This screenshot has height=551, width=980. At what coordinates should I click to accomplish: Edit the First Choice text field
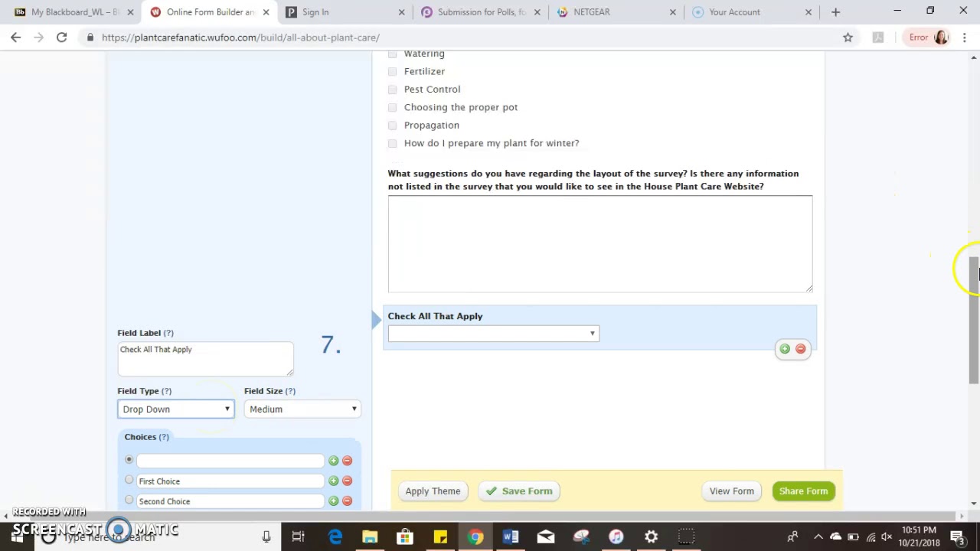230,481
